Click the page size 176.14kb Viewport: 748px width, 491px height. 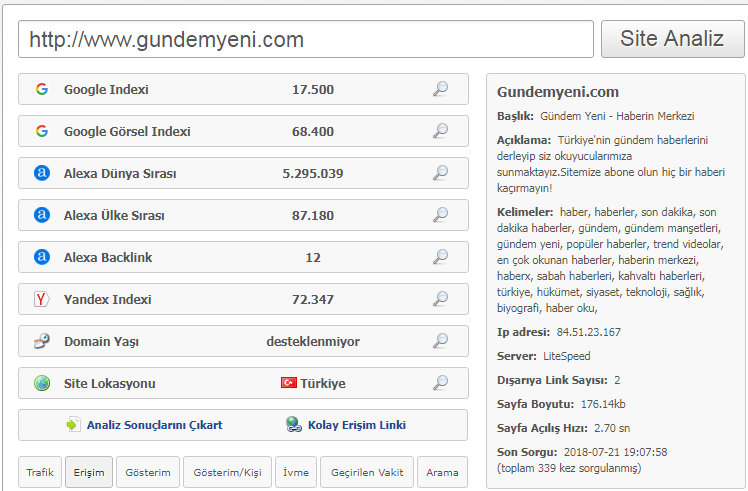[603, 404]
